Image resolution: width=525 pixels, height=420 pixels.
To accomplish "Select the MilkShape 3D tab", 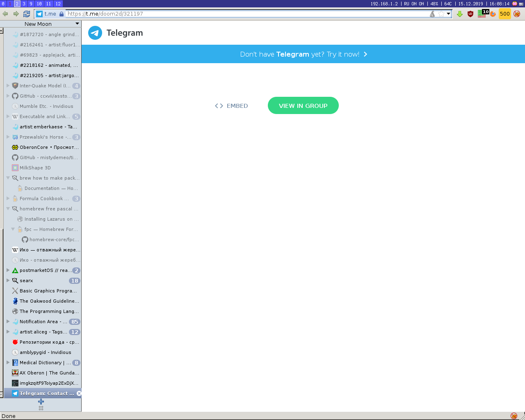I will [x=43, y=168].
